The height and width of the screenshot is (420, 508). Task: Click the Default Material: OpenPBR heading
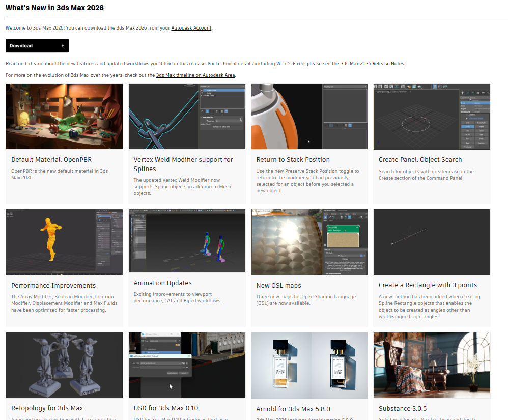pos(51,159)
